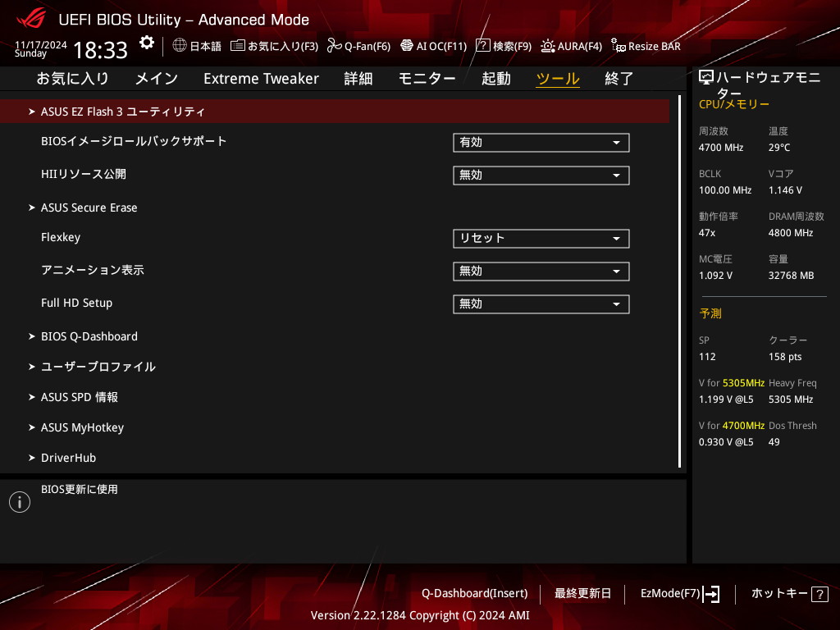Click the 18:33 clock

tap(100, 50)
